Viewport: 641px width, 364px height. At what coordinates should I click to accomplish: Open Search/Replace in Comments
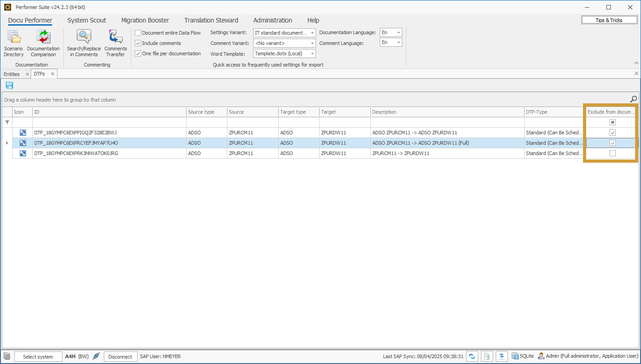pos(84,44)
